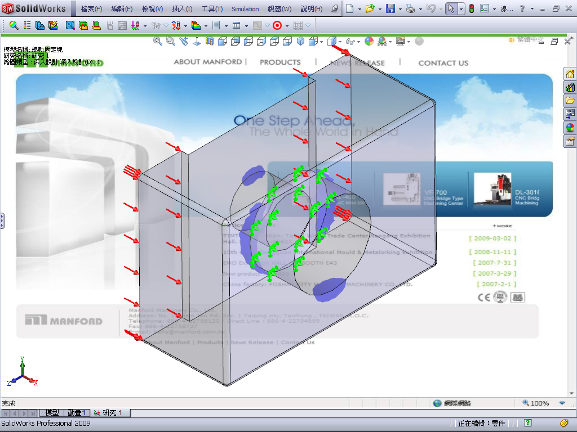577x432 pixels.
Task: Follow the NEWS RELEASE link
Action: click(357, 63)
